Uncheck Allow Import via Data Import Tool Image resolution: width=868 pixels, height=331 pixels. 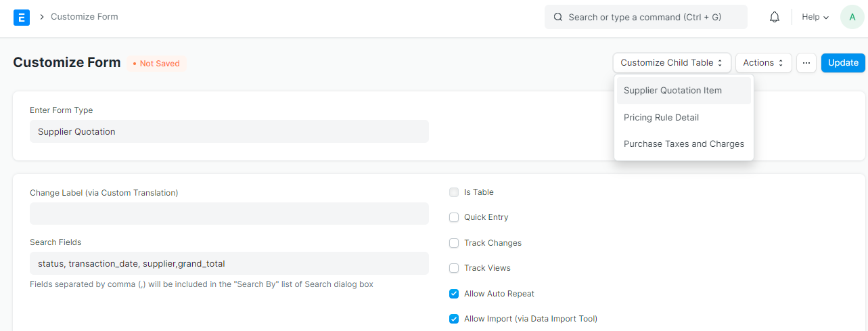[454, 319]
